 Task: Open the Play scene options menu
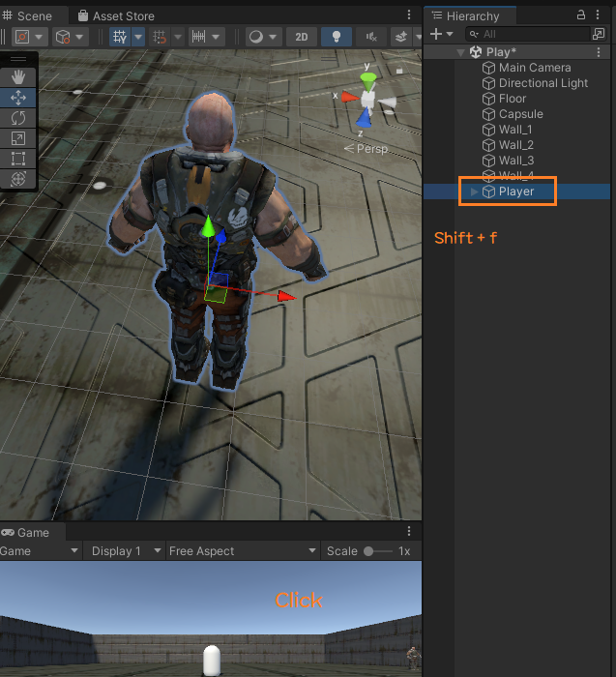point(599,52)
